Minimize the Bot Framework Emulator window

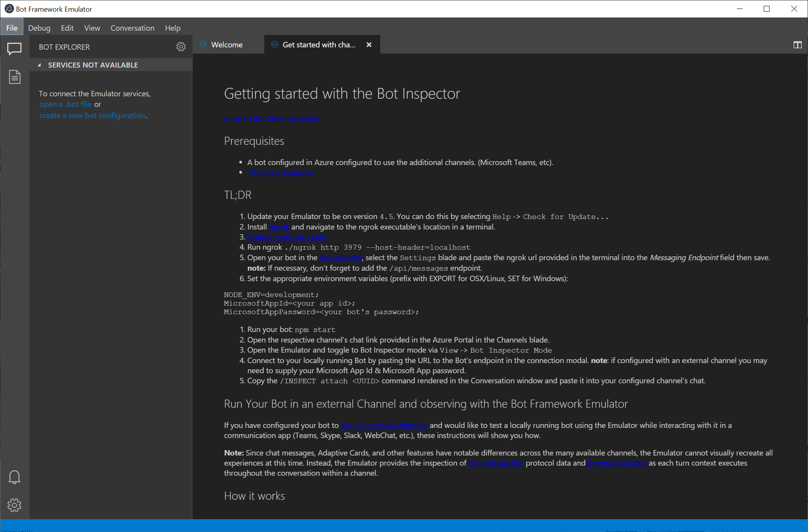[740, 9]
